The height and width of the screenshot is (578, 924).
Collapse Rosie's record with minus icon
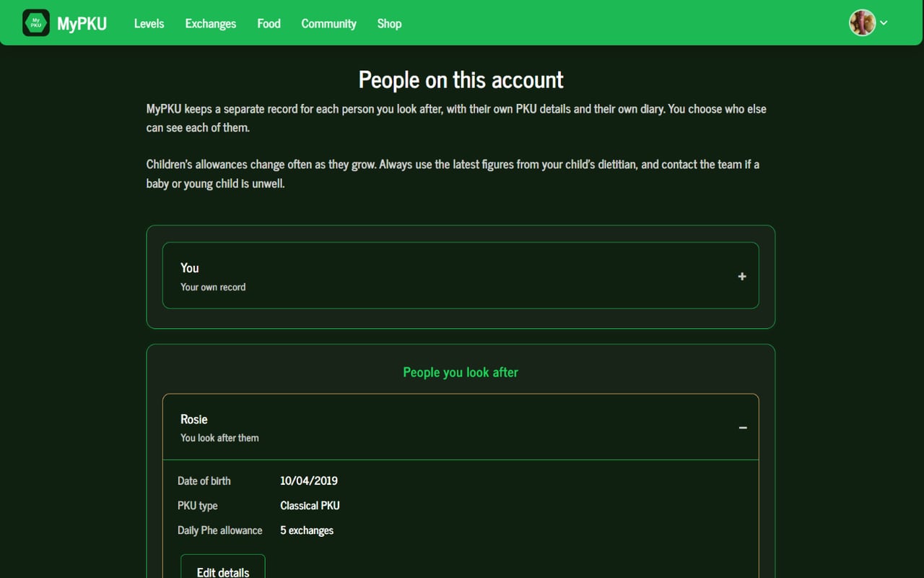coord(743,428)
